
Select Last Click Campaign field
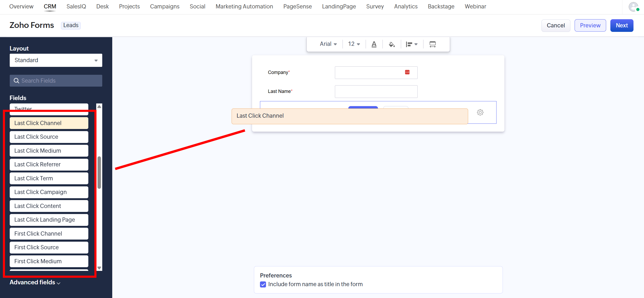[49, 192]
